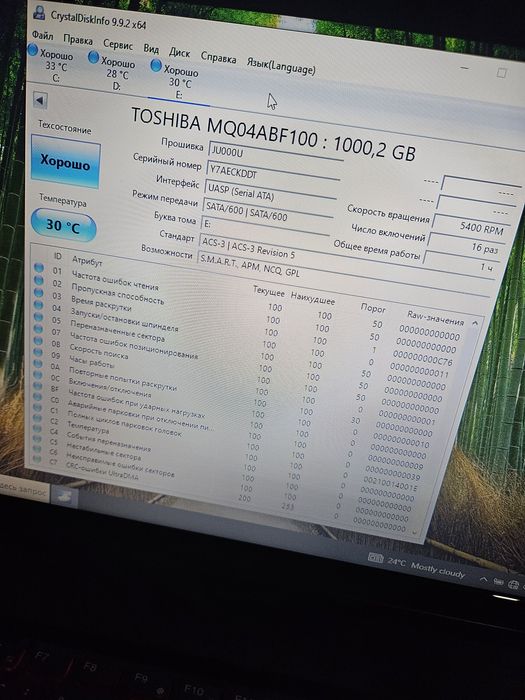Click the Атрибут column header
This screenshot has width=525, height=700.
[x=87, y=260]
